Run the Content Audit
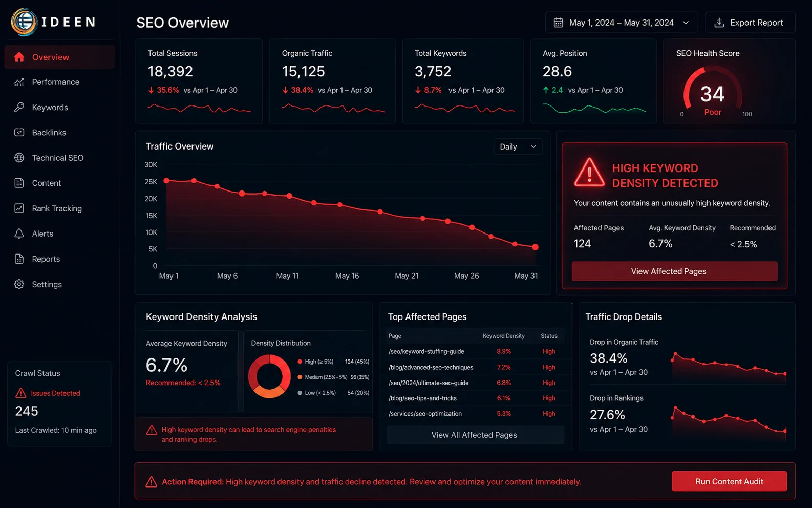Viewport: 812px width, 508px height. pyautogui.click(x=729, y=481)
